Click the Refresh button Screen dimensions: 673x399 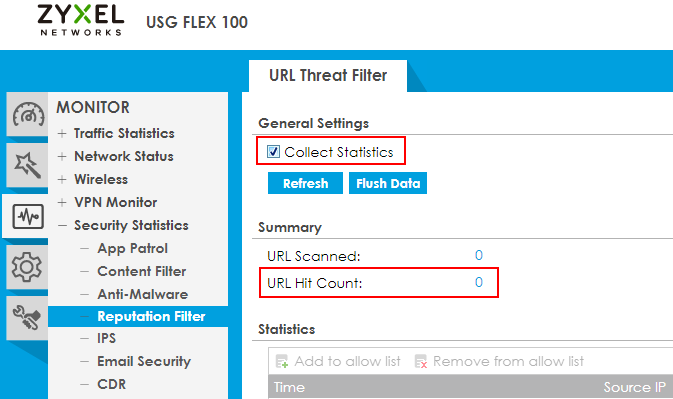click(x=305, y=183)
